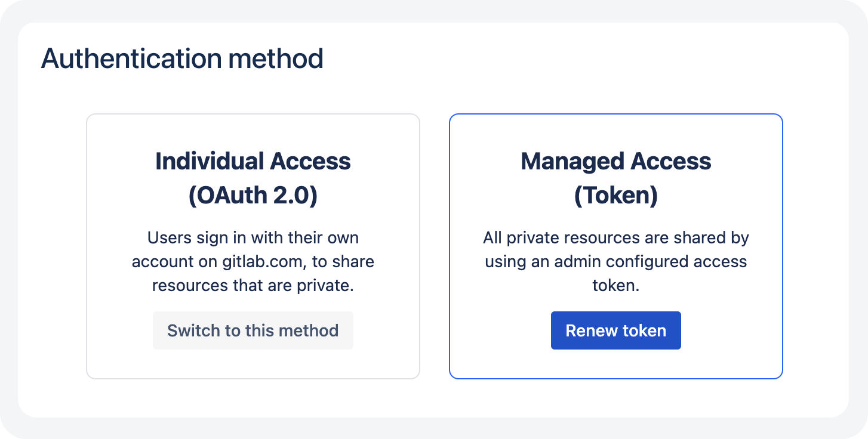Click the Individual Access card title
The image size is (868, 439).
click(x=253, y=161)
